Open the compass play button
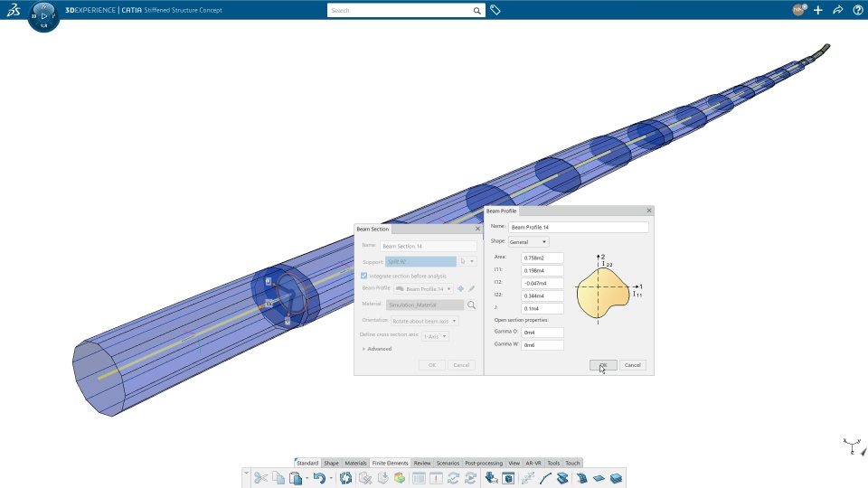 43,16
